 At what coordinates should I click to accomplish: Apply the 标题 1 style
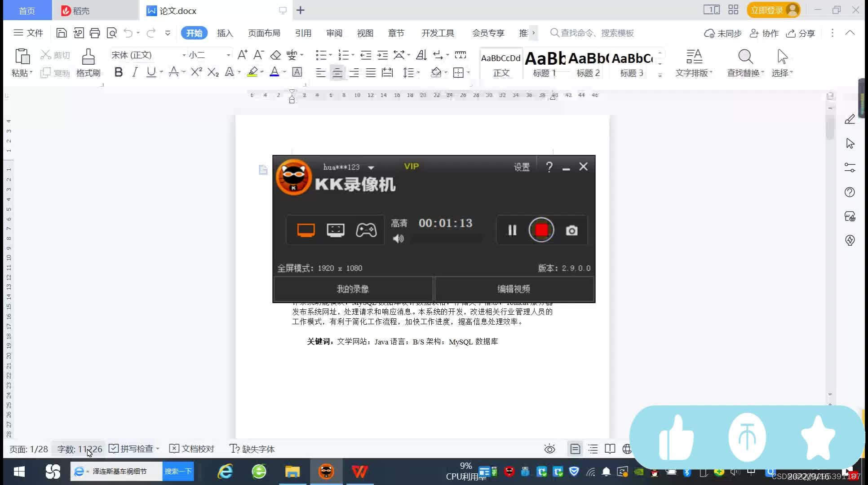point(545,63)
